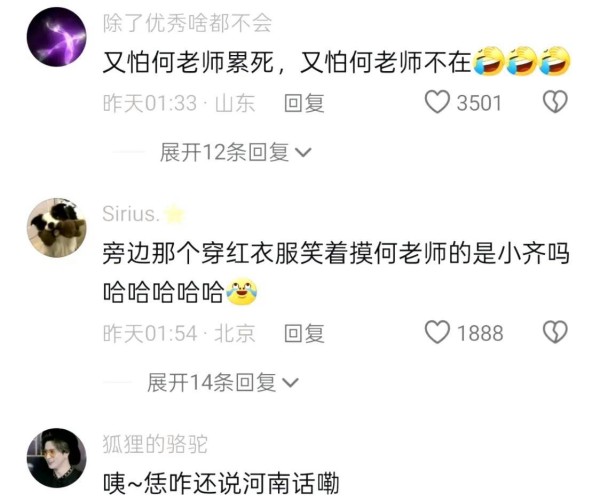Tap comment text 旁边那个穿红衣服
The width and height of the screenshot is (600, 501).
click(201, 254)
